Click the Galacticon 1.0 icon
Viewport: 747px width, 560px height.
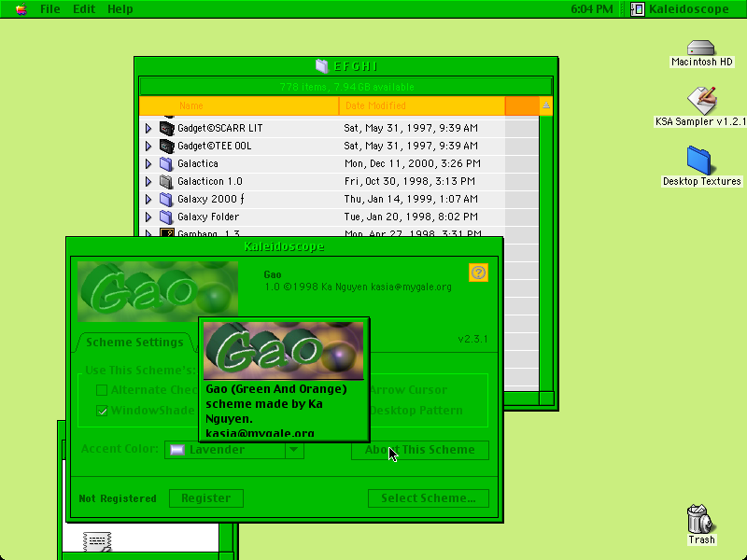point(166,181)
